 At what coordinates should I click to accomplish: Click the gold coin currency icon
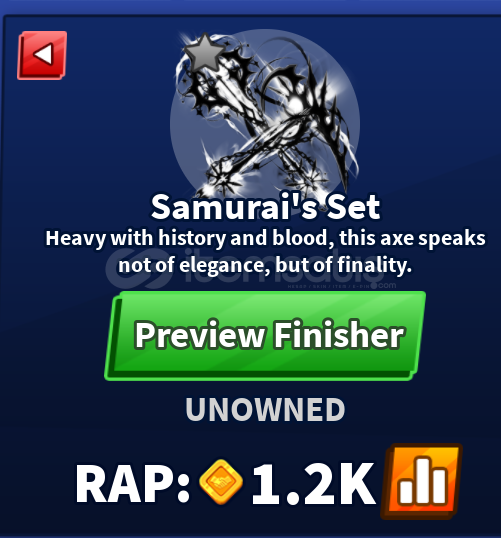(x=221, y=482)
